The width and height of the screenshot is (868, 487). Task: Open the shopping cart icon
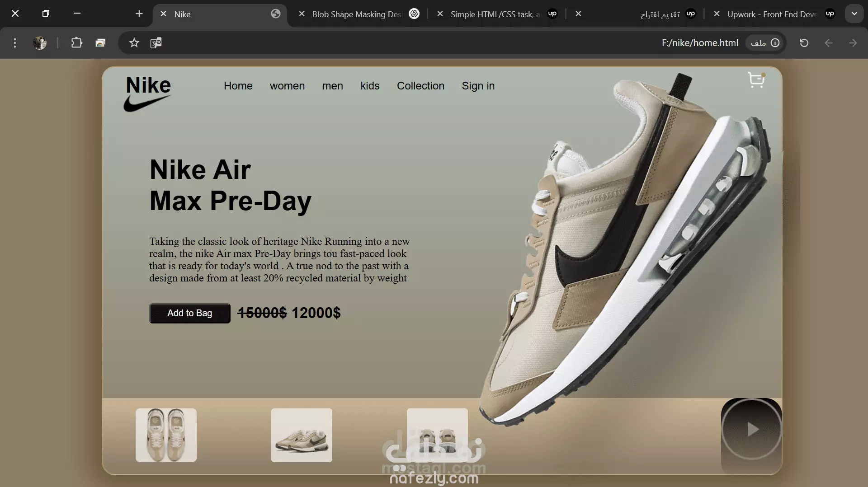coord(756,80)
